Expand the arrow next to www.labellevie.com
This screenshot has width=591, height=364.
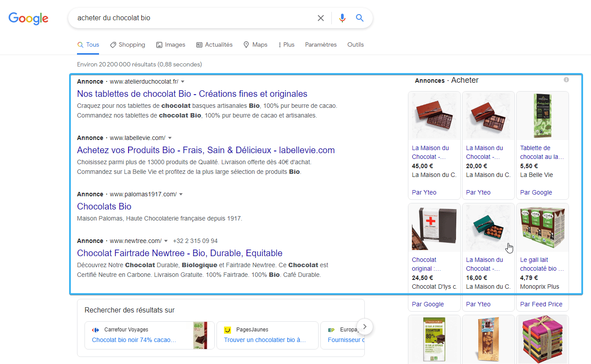(x=170, y=138)
